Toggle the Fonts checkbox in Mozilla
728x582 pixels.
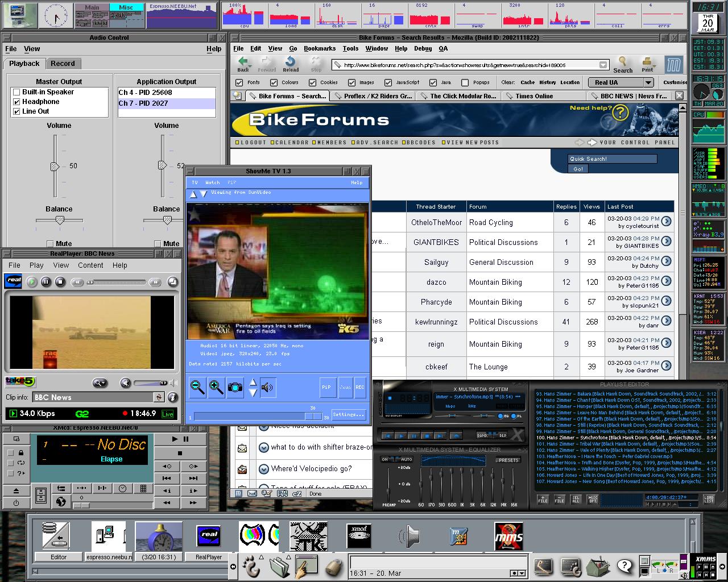point(238,82)
